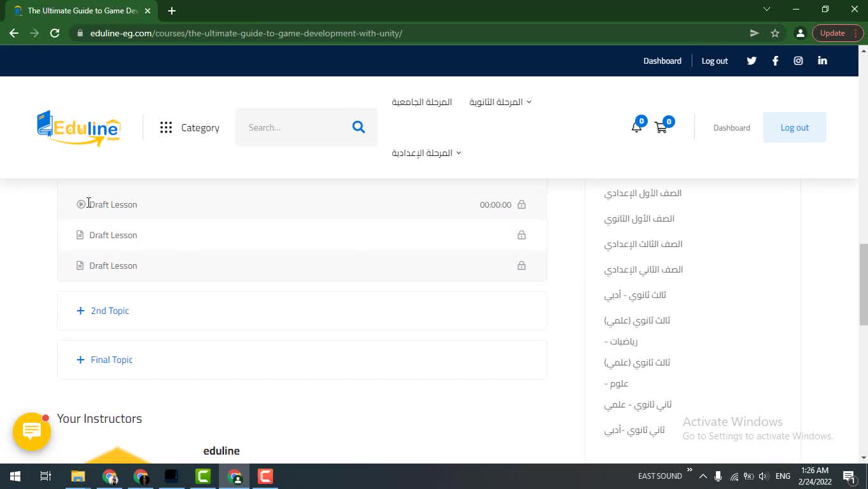Open the yellow chat bubble widget
The height and width of the screenshot is (489, 868).
31,432
